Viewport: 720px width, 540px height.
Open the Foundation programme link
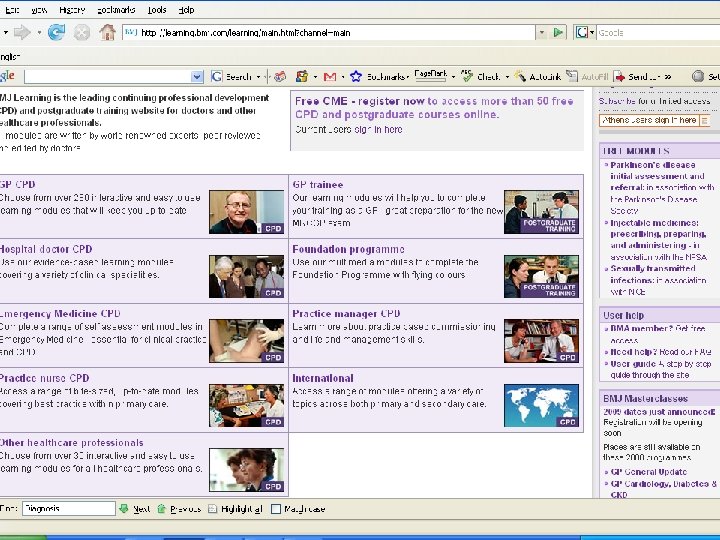[x=349, y=249]
